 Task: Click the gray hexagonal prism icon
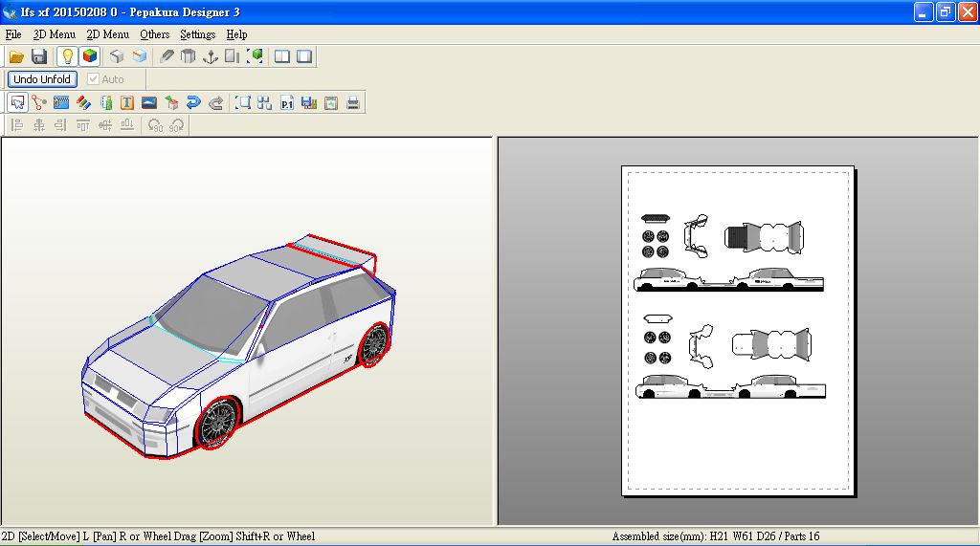point(189,56)
